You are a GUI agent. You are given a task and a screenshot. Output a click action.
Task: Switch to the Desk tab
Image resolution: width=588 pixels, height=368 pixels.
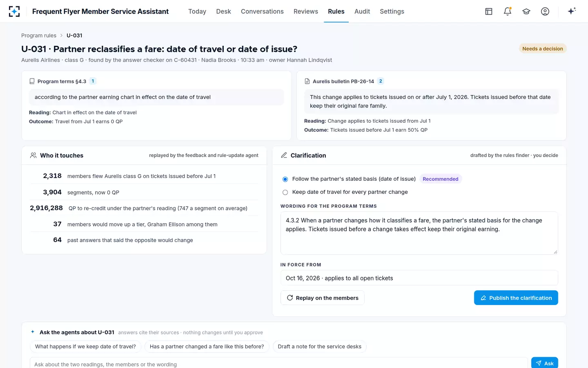coord(223,11)
